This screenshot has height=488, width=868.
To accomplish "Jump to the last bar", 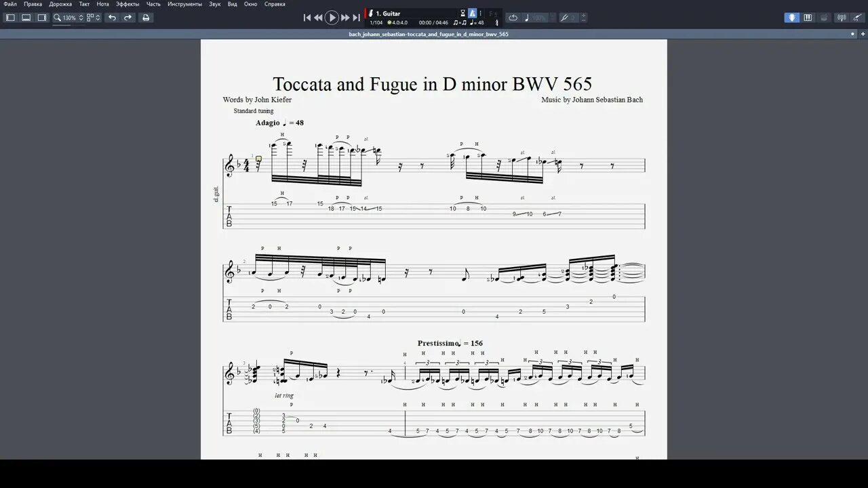I will [356, 18].
